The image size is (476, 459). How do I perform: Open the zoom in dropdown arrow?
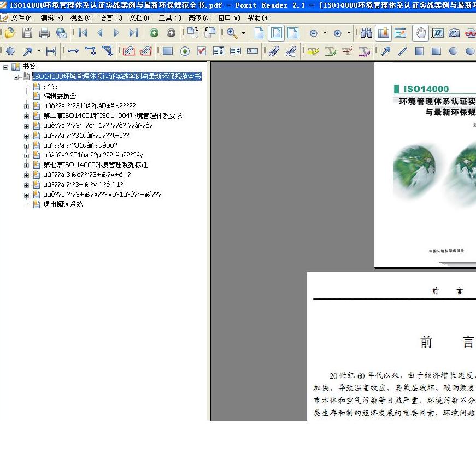point(349,33)
